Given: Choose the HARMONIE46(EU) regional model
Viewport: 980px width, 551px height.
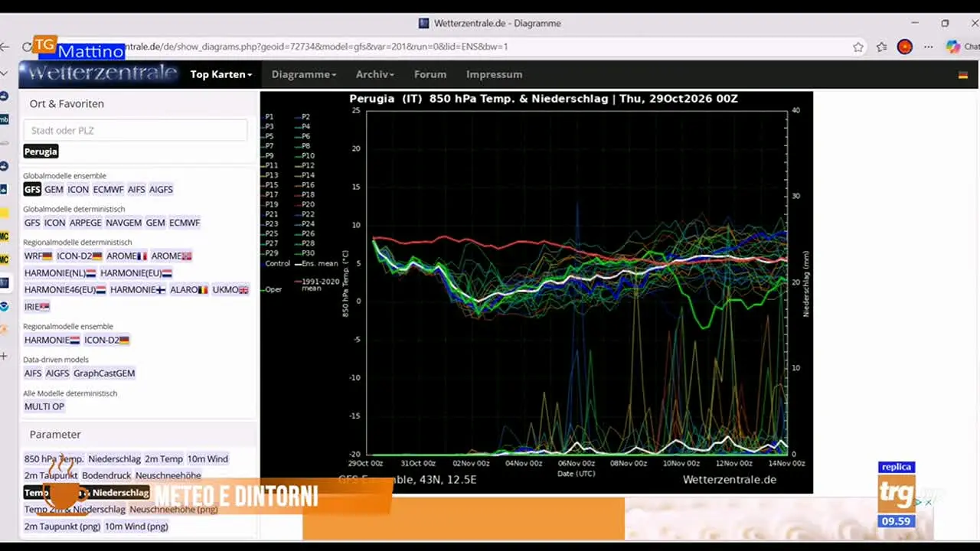Looking at the screenshot, I should (65, 290).
